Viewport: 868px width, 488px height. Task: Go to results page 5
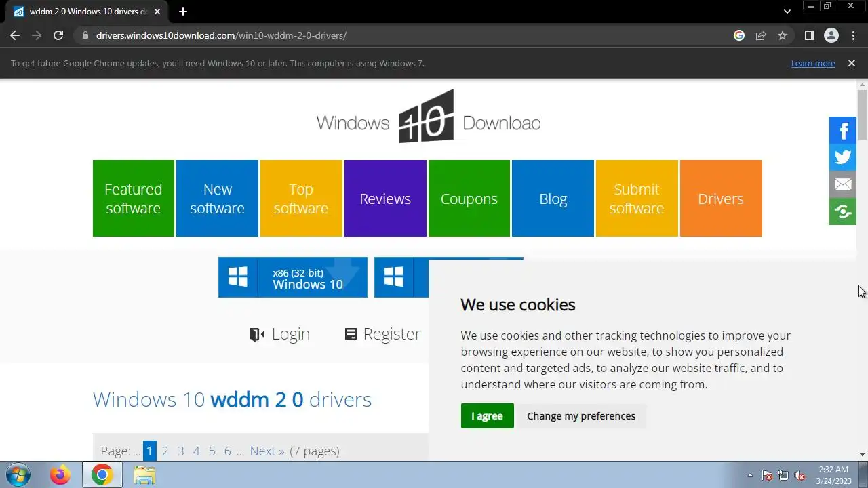[x=212, y=451]
